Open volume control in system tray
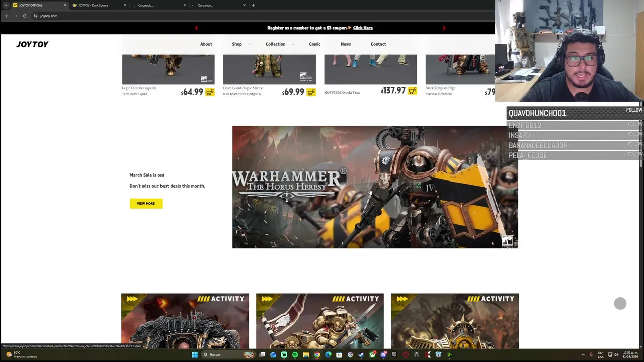The width and height of the screenshot is (644, 362). 616,355
